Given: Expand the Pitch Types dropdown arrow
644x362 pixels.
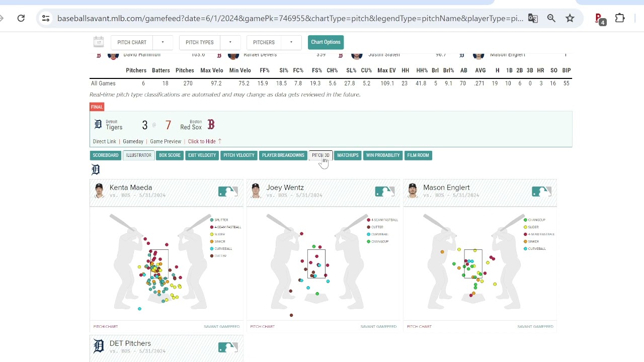Looking at the screenshot, I should click(x=230, y=42).
